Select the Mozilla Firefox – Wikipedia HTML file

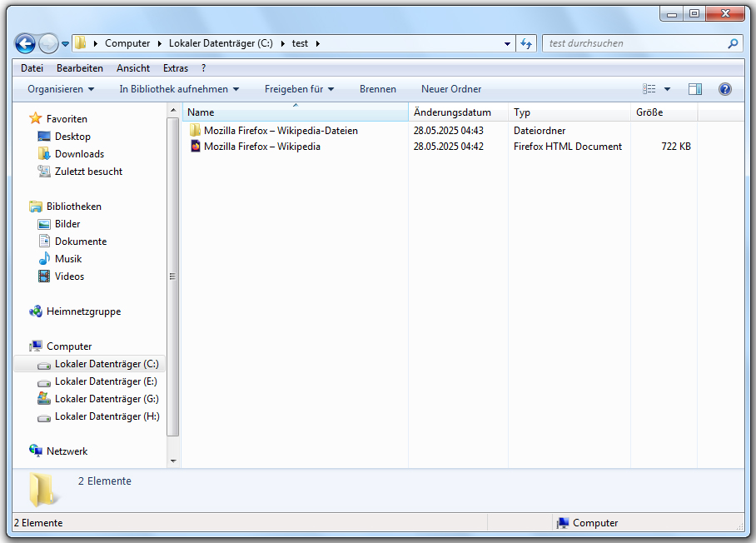point(261,147)
